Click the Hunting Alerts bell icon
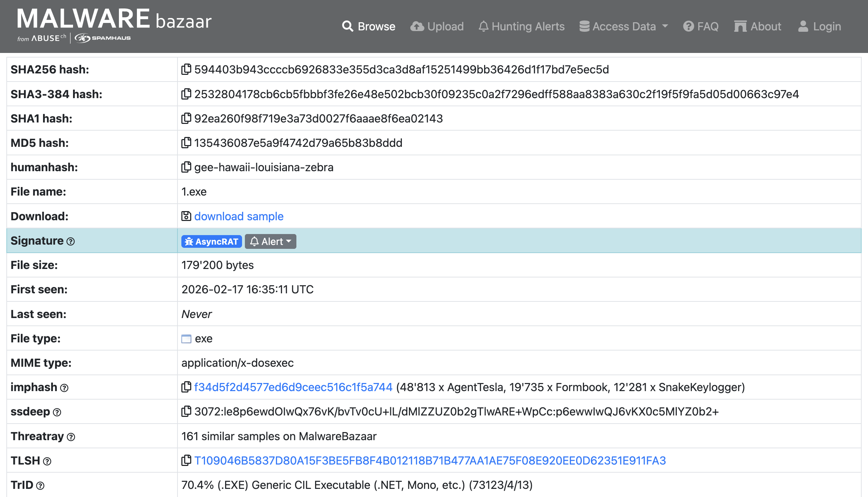 point(483,26)
